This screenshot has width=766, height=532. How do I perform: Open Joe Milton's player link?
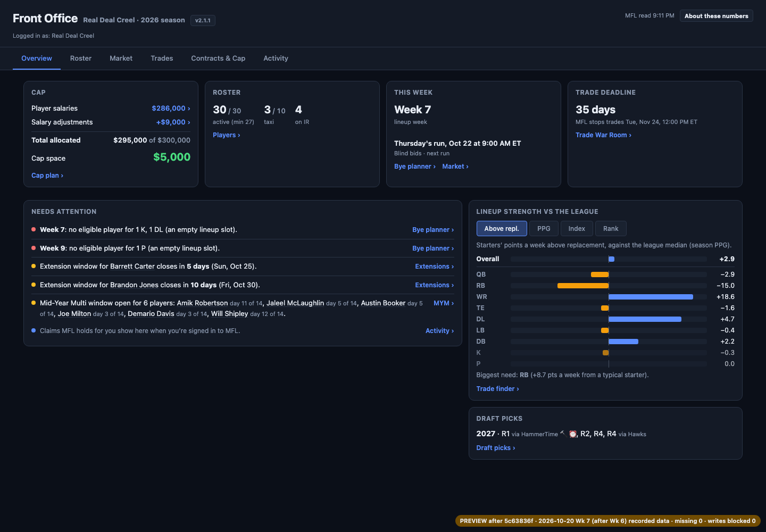(x=74, y=314)
